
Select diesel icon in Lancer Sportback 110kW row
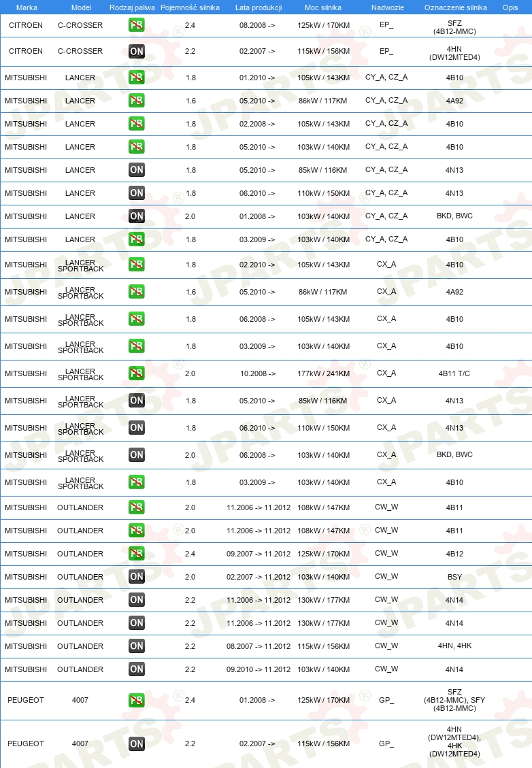[136, 428]
